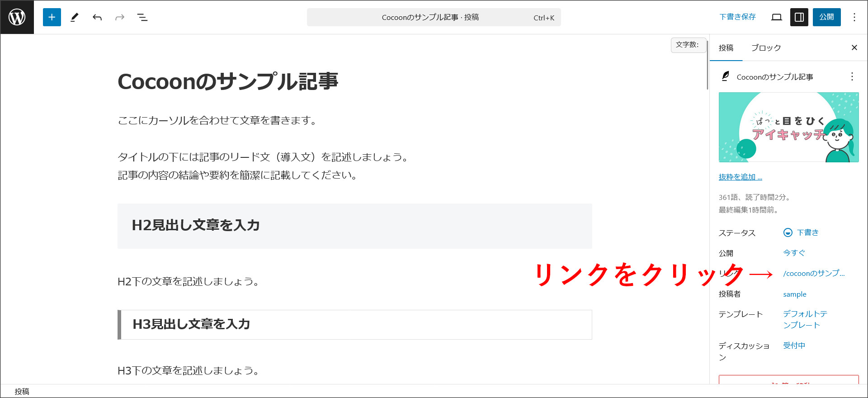Click the 投稿 breadcrumb in footer

(x=22, y=392)
